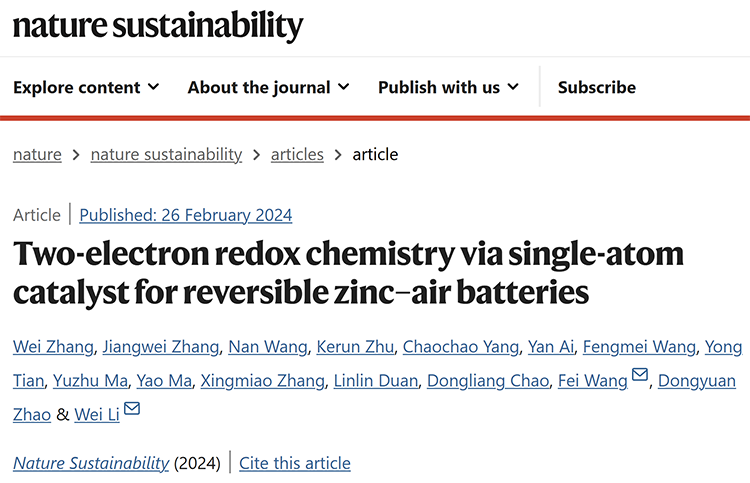750x483 pixels.
Task: Click author Dongliang Chao
Action: pyautogui.click(x=488, y=381)
